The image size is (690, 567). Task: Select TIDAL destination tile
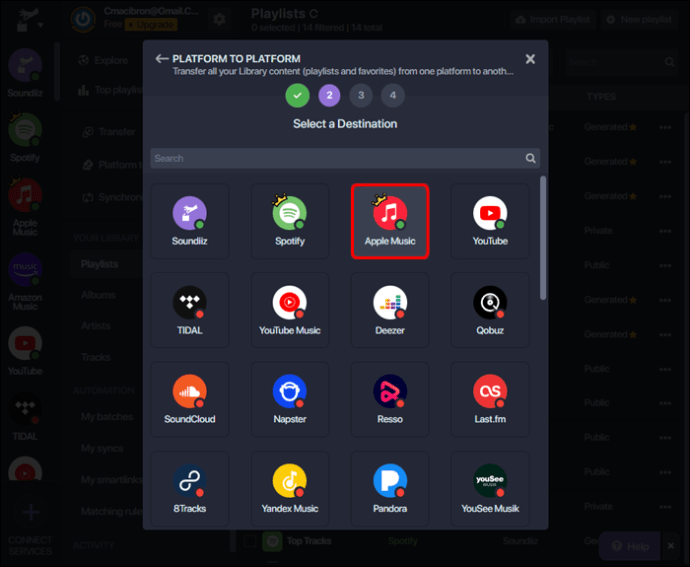point(190,310)
